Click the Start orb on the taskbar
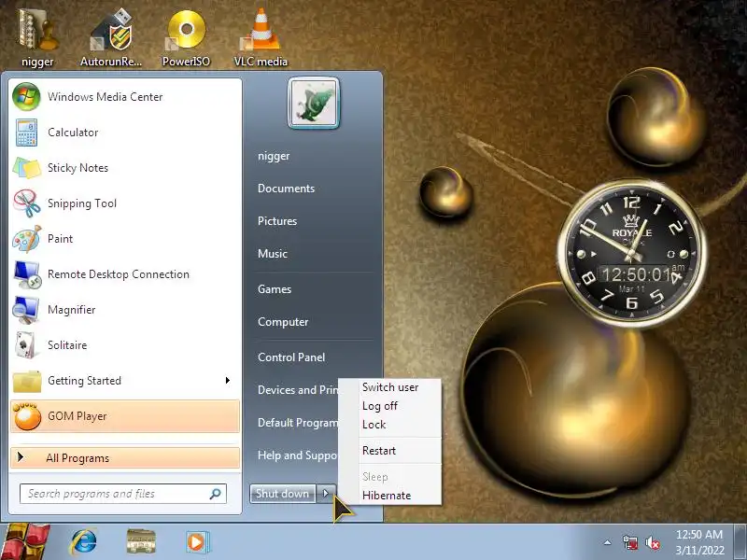Viewport: 747px width, 560px height. click(25, 541)
